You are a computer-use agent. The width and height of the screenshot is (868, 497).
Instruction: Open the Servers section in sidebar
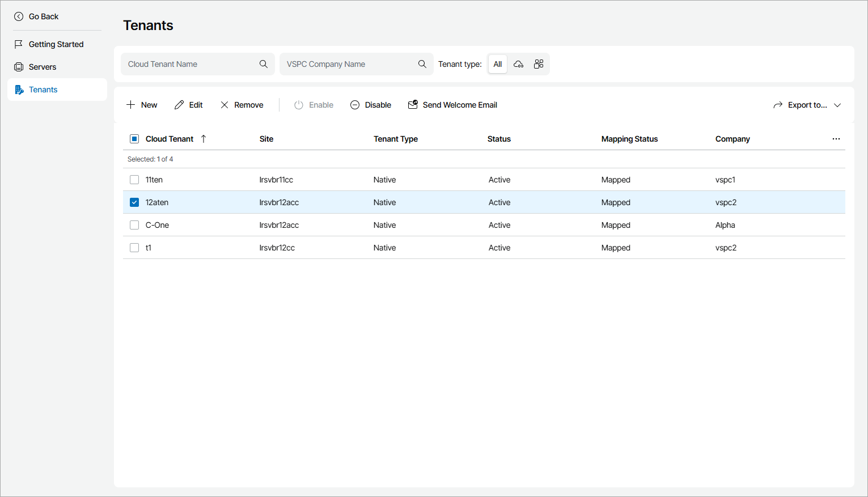[43, 67]
